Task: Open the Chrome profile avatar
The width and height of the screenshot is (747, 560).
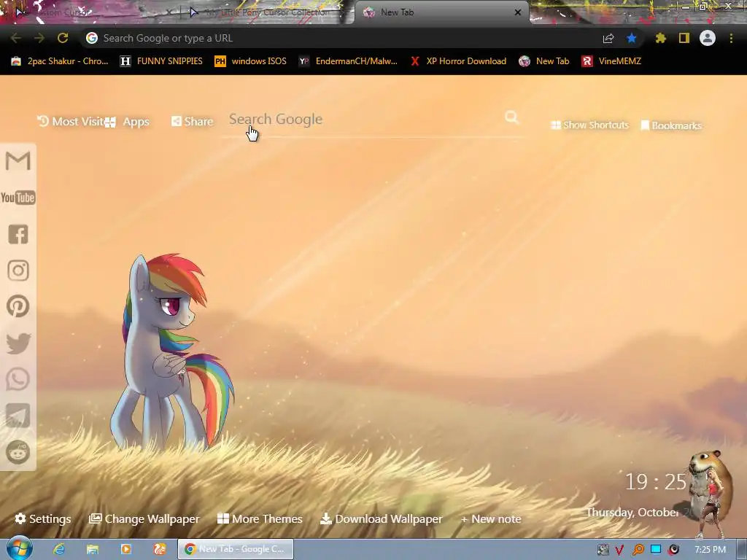Action: tap(708, 38)
